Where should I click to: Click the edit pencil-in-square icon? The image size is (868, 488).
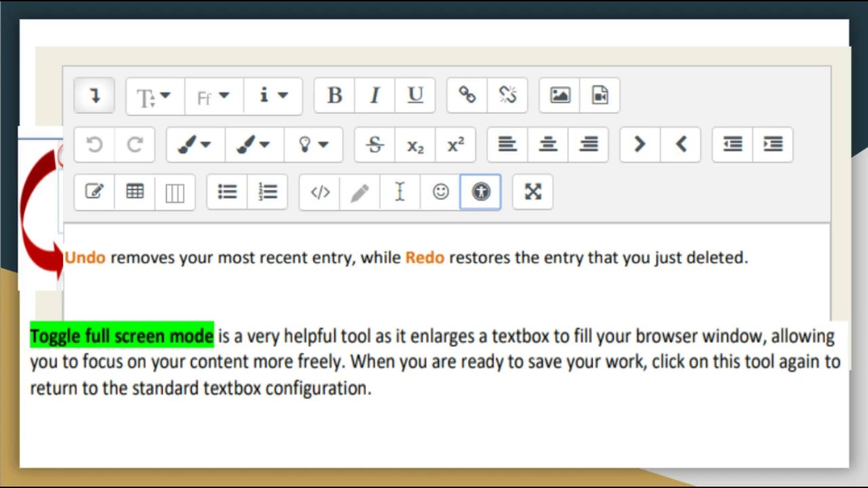94,192
